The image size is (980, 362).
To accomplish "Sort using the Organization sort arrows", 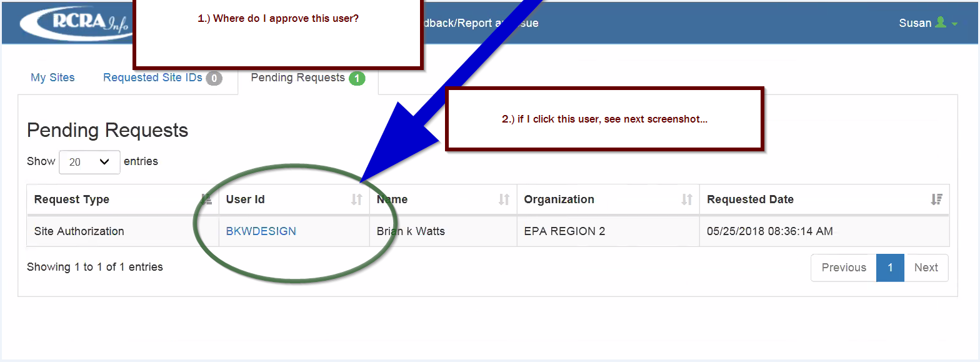I will pyautogui.click(x=686, y=199).
